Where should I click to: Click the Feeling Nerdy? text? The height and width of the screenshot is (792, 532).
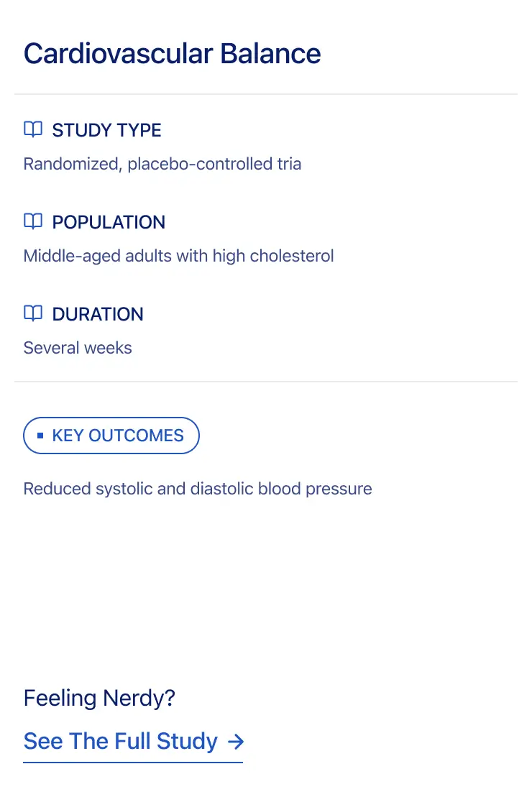[99, 698]
